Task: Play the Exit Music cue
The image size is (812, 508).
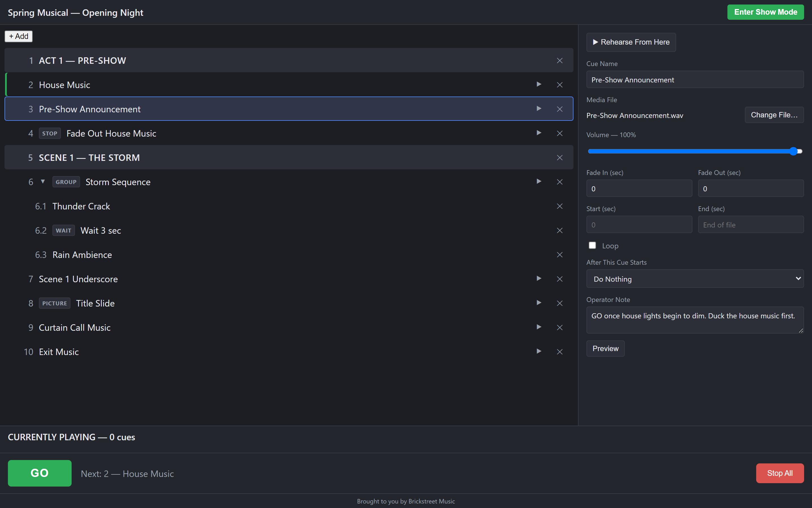Action: click(539, 351)
